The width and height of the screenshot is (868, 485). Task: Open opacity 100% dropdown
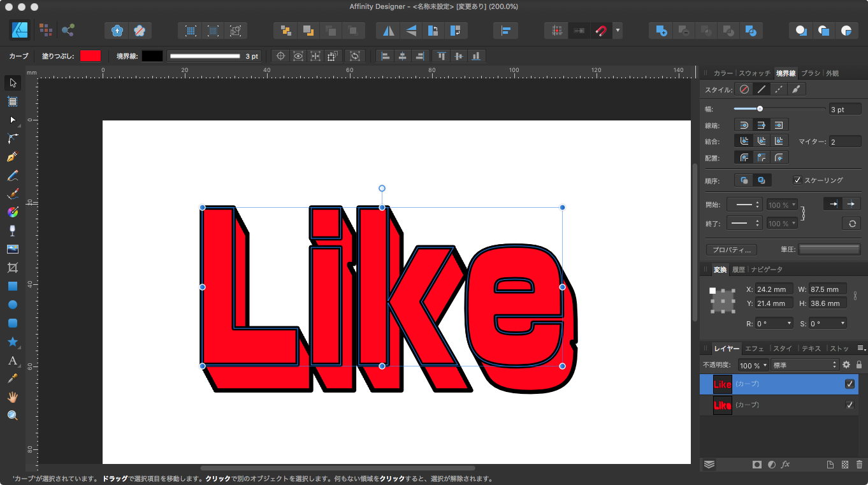click(753, 366)
